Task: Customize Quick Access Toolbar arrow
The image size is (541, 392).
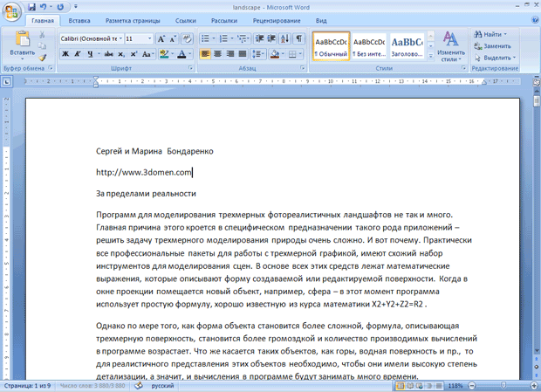Action: [x=76, y=7]
